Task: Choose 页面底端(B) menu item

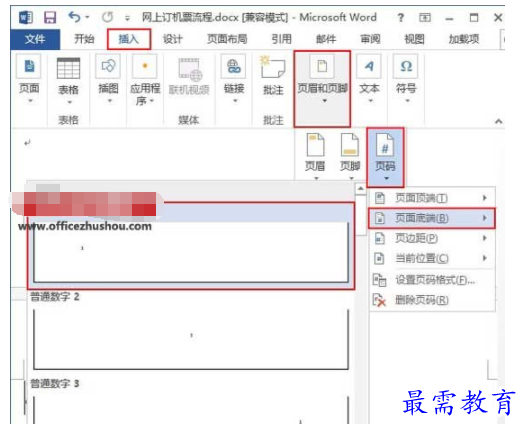Action: [x=432, y=218]
